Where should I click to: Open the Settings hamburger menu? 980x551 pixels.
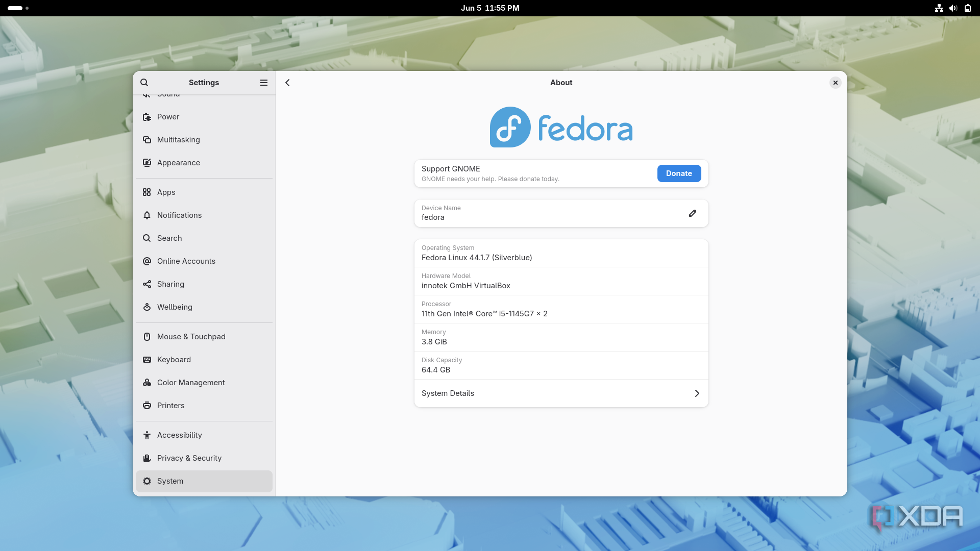click(x=264, y=83)
